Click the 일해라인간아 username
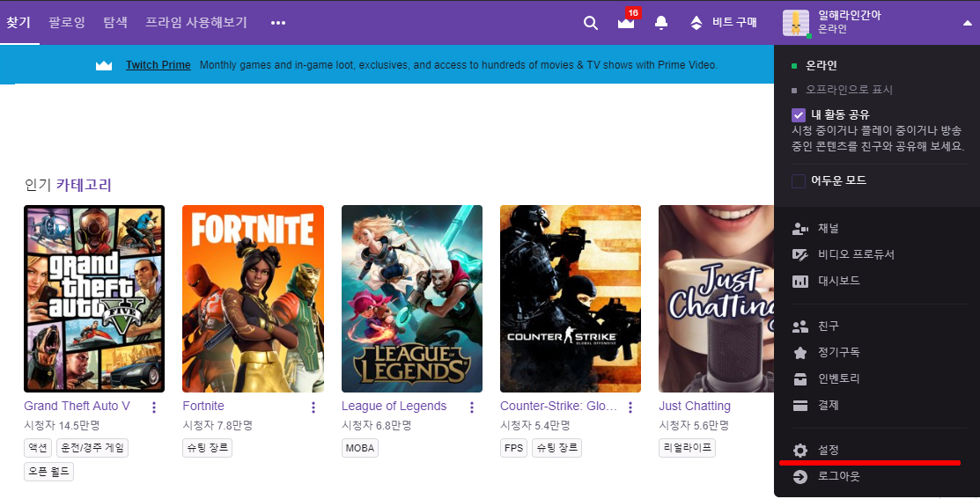The image size is (980, 499). [850, 16]
